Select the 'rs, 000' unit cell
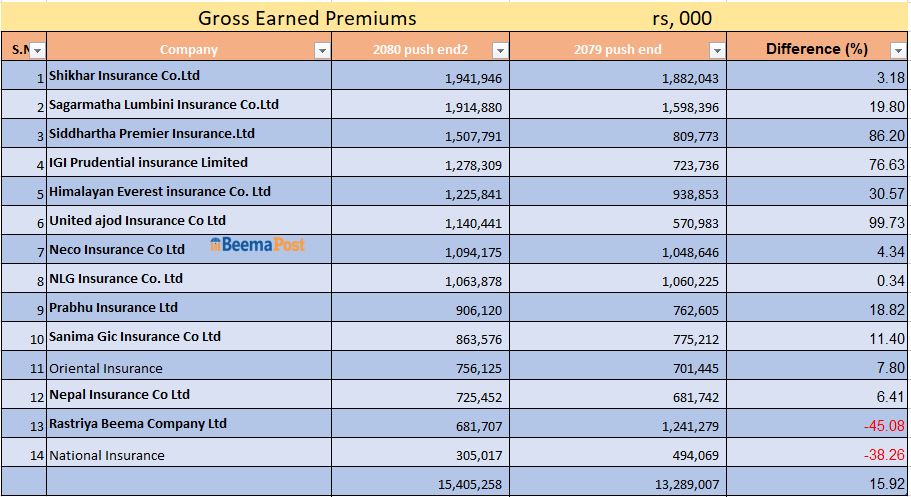This screenshot has width=911, height=497. (681, 18)
